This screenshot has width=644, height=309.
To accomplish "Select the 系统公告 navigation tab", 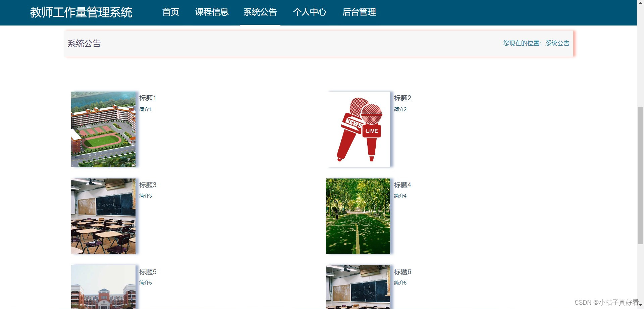I will coord(260,12).
